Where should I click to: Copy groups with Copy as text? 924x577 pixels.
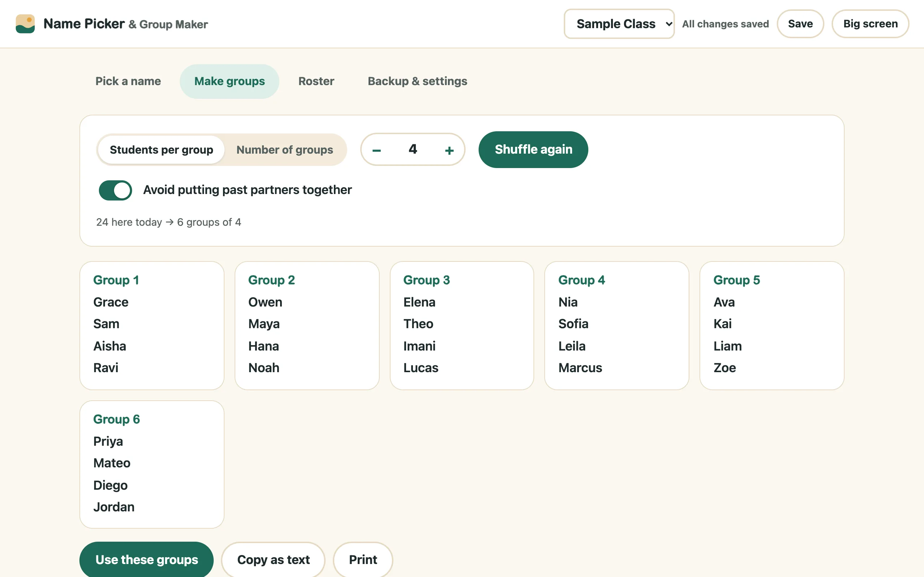pos(273,559)
